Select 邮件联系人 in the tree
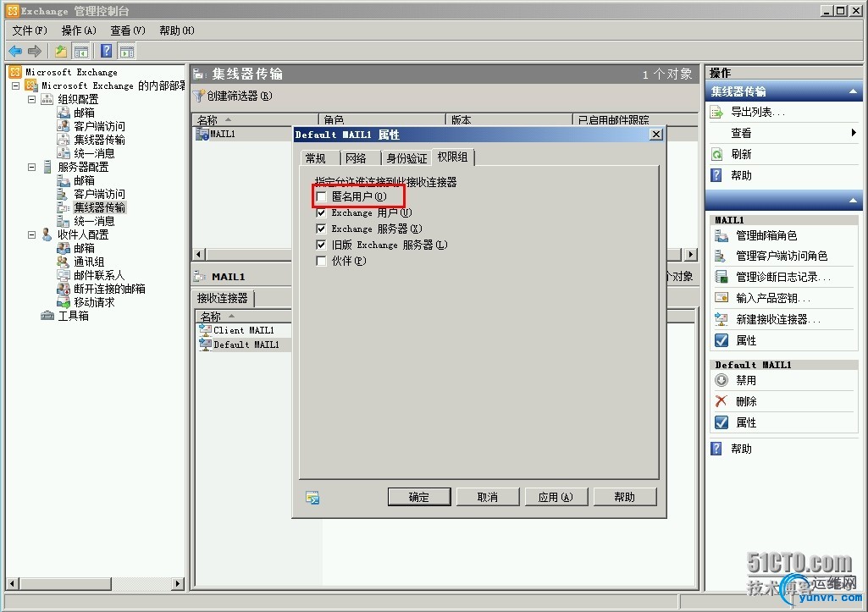 coord(99,275)
